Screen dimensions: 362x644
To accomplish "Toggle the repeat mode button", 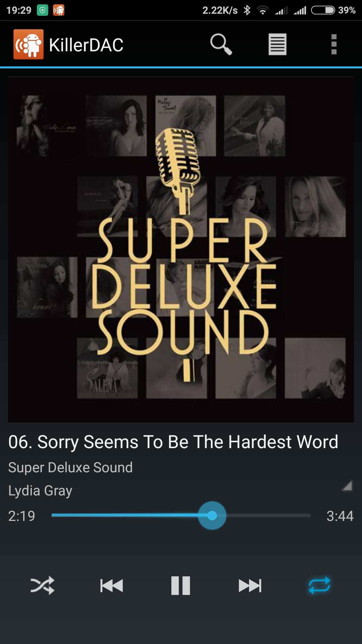I will [x=319, y=586].
